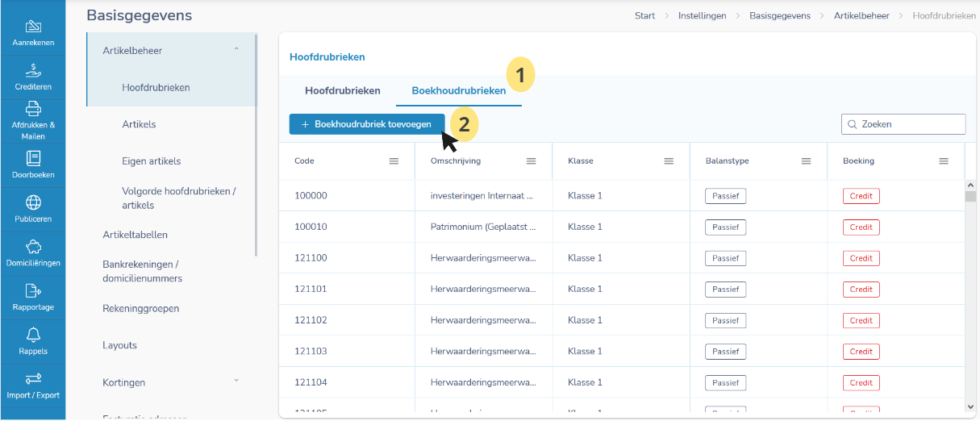Select the row with code 121101

tap(621, 289)
